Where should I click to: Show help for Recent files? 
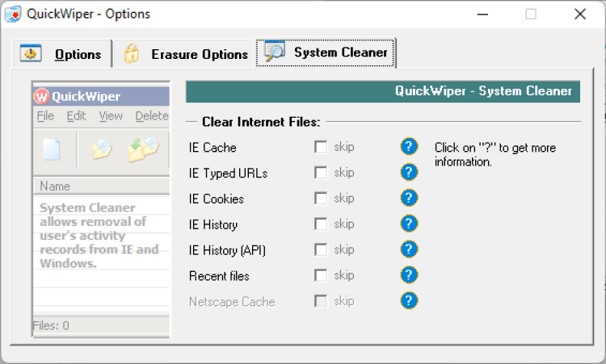410,275
